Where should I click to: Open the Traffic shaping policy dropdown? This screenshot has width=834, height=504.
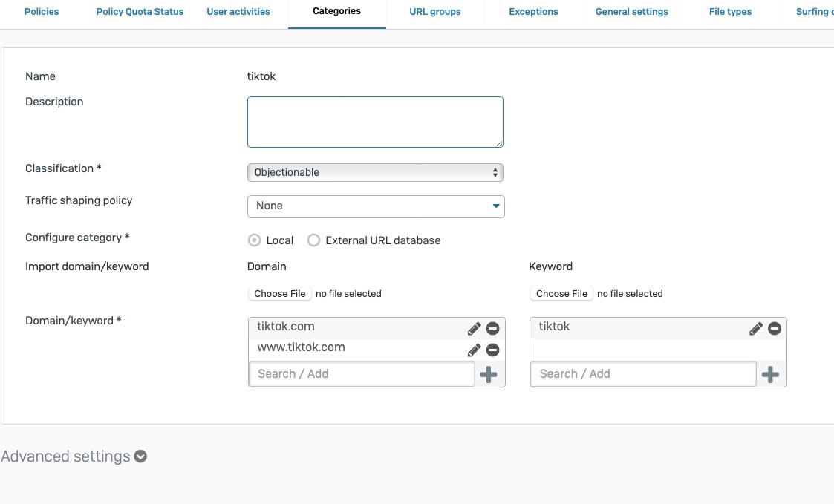376,206
